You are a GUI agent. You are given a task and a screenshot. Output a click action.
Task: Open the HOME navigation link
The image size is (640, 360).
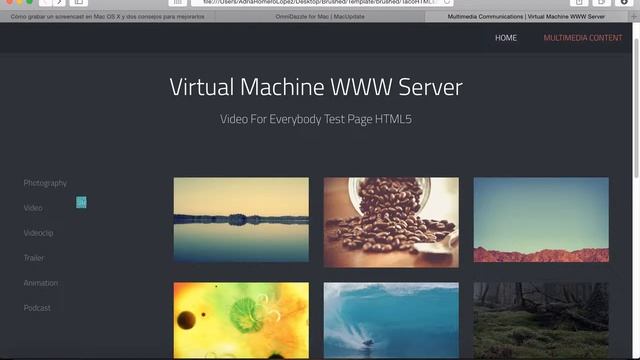[506, 38]
